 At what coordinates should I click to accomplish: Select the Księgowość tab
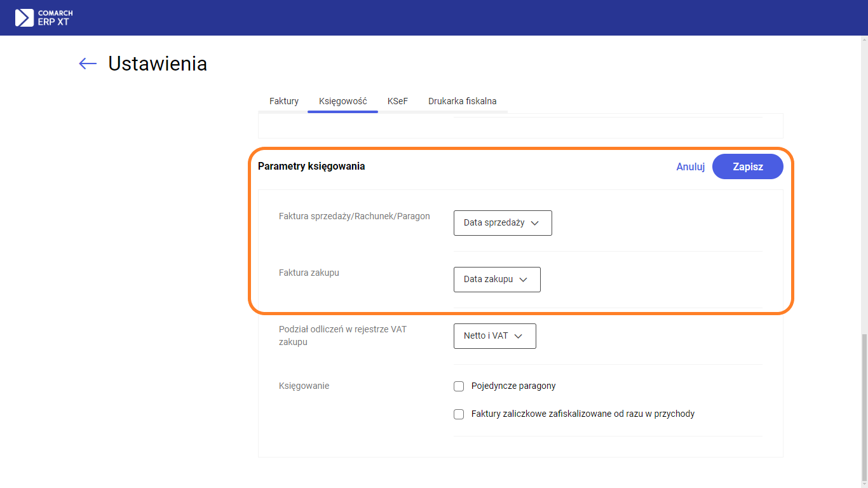tap(343, 101)
